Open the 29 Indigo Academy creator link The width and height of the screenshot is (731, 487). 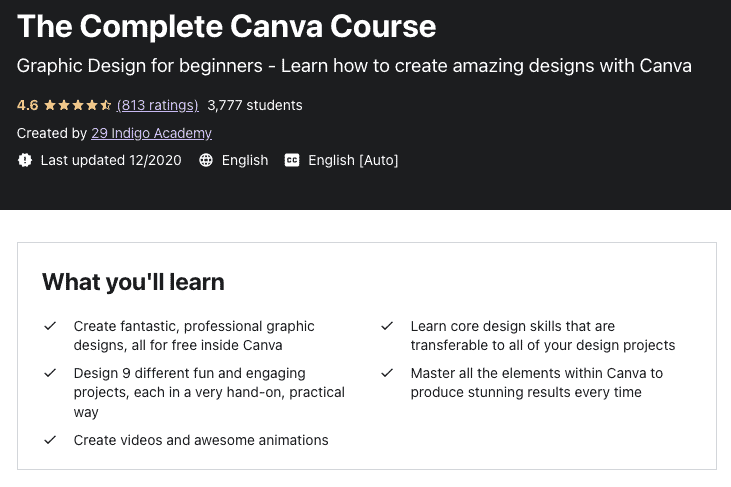pos(152,133)
